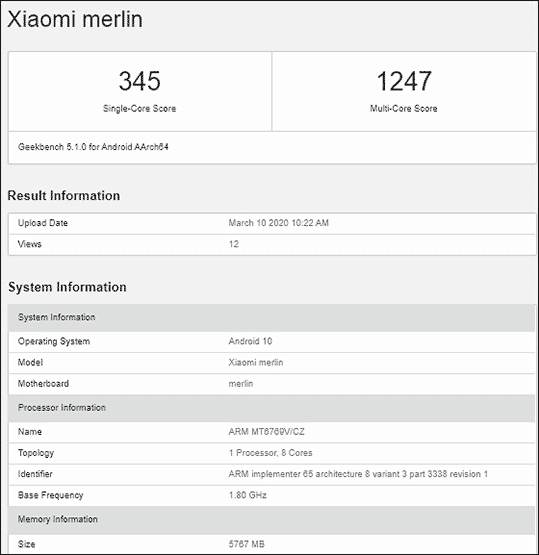Select the 1247 multi-core score value
Image resolution: width=539 pixels, height=555 pixels.
[x=404, y=81]
